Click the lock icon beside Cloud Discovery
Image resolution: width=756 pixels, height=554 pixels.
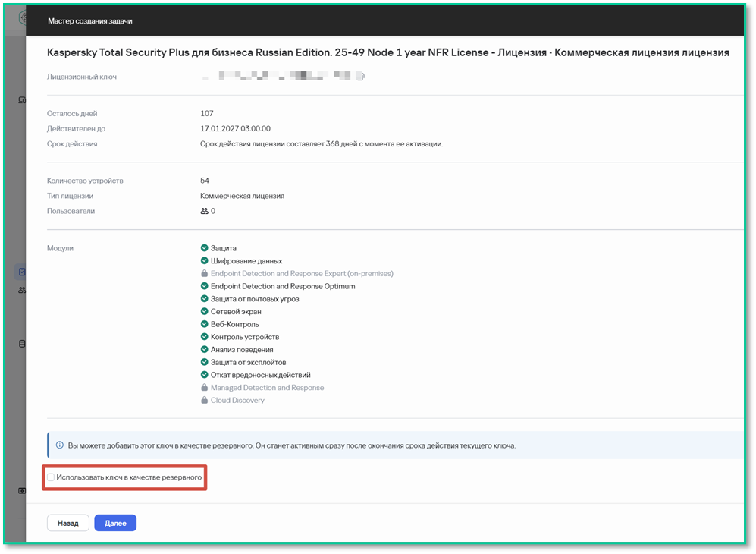[205, 400]
